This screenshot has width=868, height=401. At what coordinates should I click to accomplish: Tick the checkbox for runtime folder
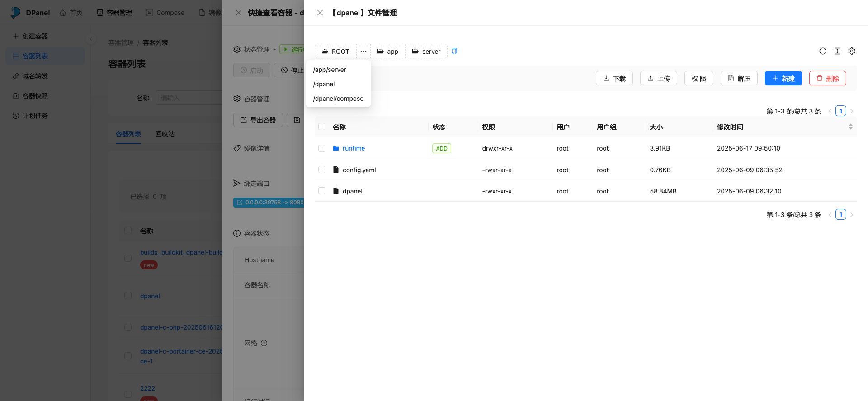pyautogui.click(x=322, y=148)
